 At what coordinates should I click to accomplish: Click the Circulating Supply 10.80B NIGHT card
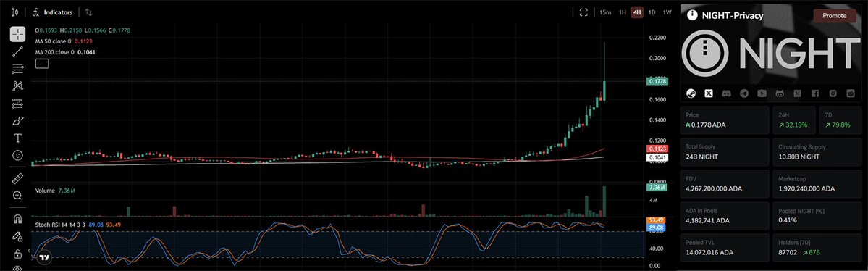(x=817, y=152)
